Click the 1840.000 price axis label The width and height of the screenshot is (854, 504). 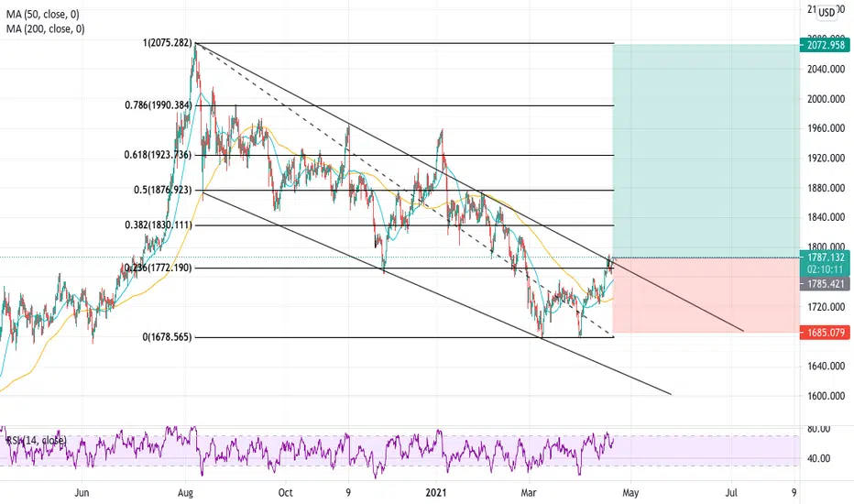coord(826,217)
